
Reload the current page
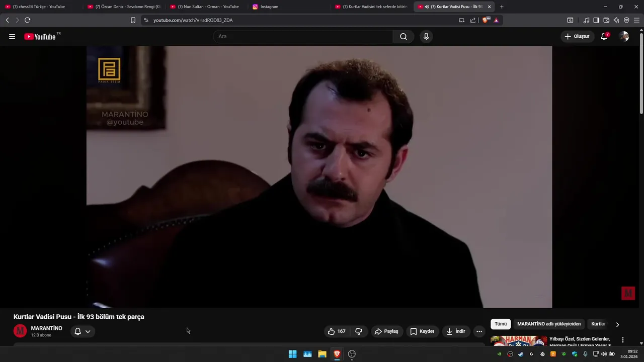[27, 20]
